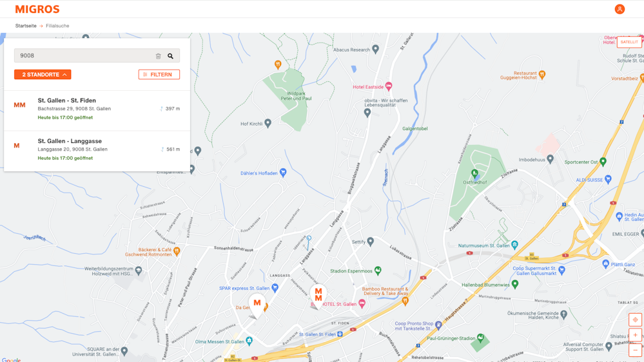Click the Plättli Ganz pin
644x362 pixels.
pos(605,264)
